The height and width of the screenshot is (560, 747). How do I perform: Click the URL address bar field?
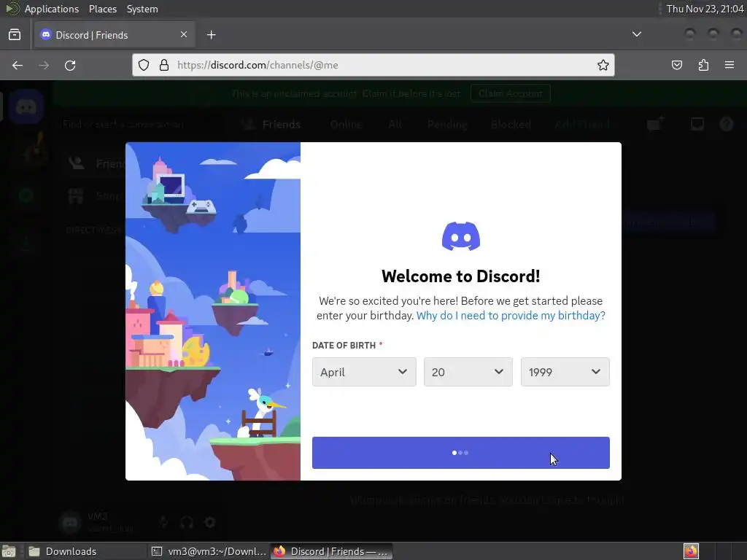(x=373, y=65)
